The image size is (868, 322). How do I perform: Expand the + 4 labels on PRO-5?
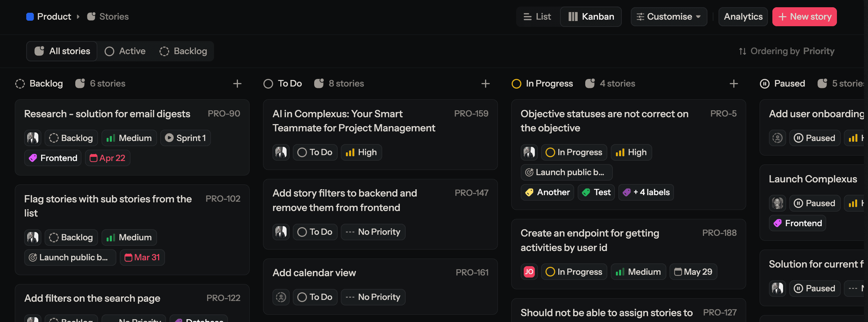[646, 192]
